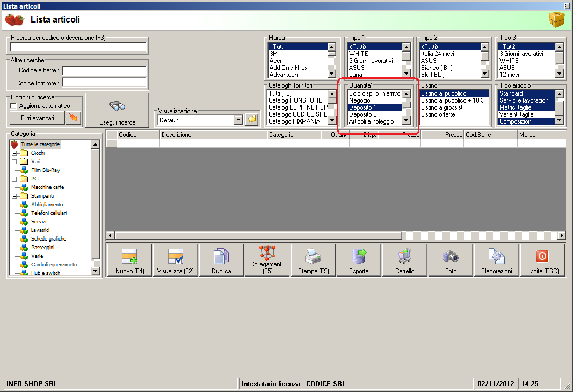The height and width of the screenshot is (392, 573).
Task: Click Marca list scroll down arrow
Action: (332, 74)
